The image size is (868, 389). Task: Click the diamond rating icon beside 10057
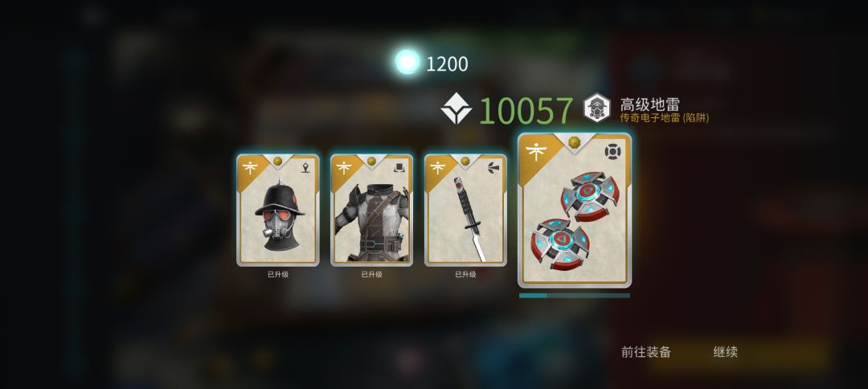pyautogui.click(x=457, y=109)
